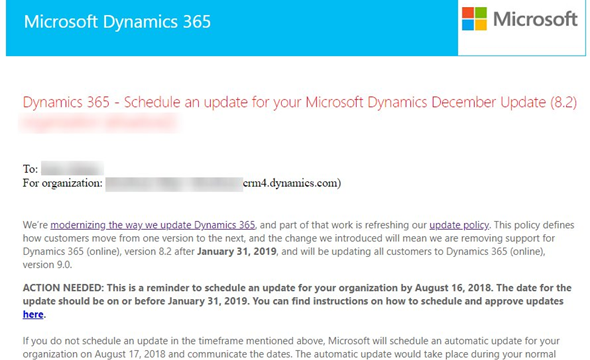This screenshot has width=590, height=360.
Task: Click the blurred recipient name after 'To:'
Action: pyautogui.click(x=72, y=168)
